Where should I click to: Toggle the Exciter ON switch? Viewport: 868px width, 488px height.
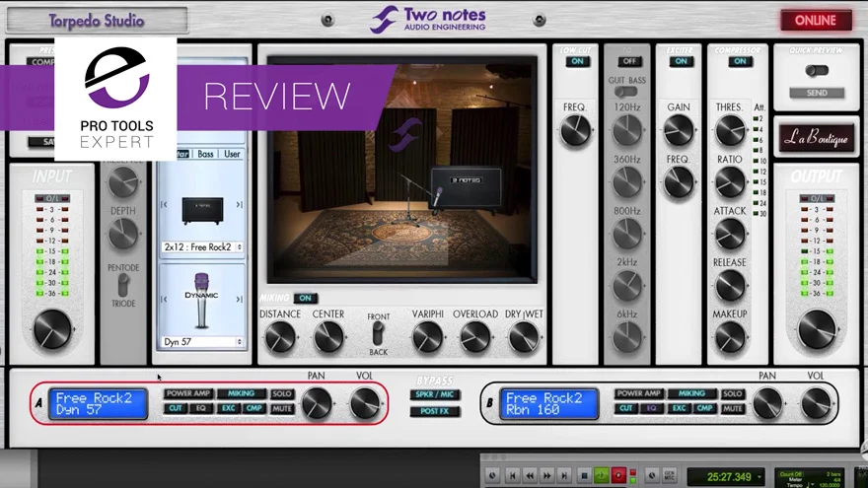[681, 61]
